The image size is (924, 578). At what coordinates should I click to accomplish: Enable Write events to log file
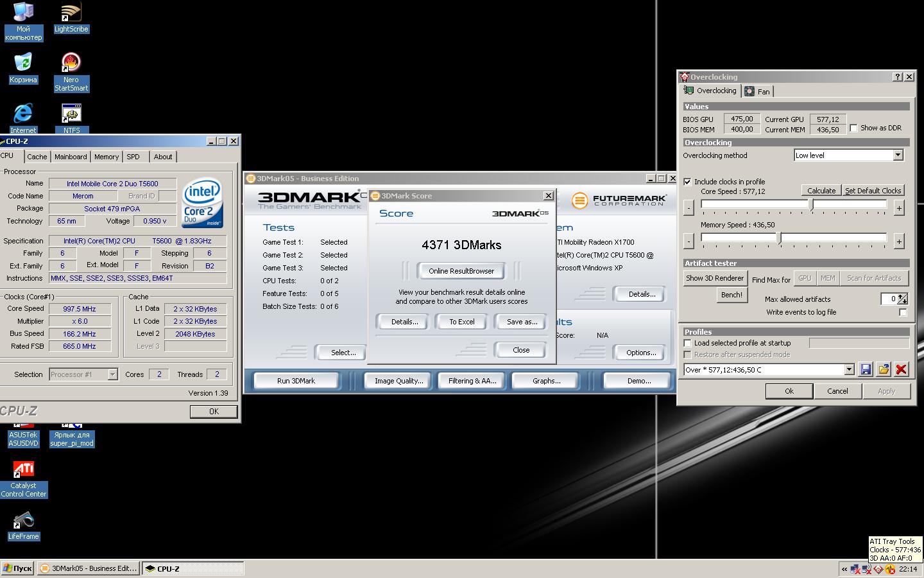pyautogui.click(x=903, y=312)
